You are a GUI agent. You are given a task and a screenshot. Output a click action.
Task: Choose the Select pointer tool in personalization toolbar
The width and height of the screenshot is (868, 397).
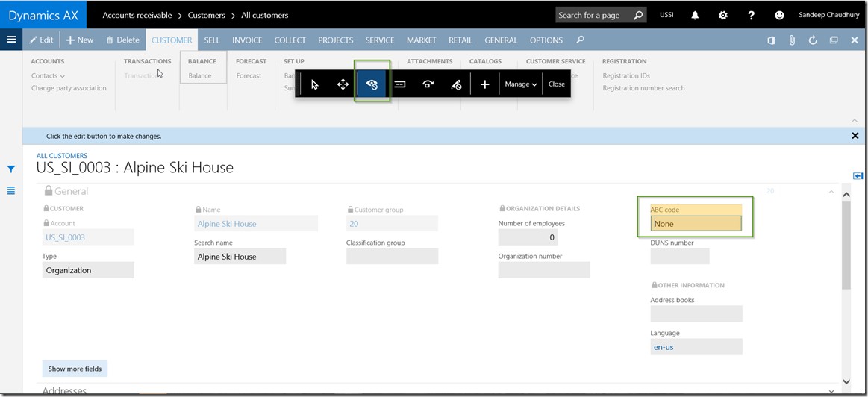314,84
